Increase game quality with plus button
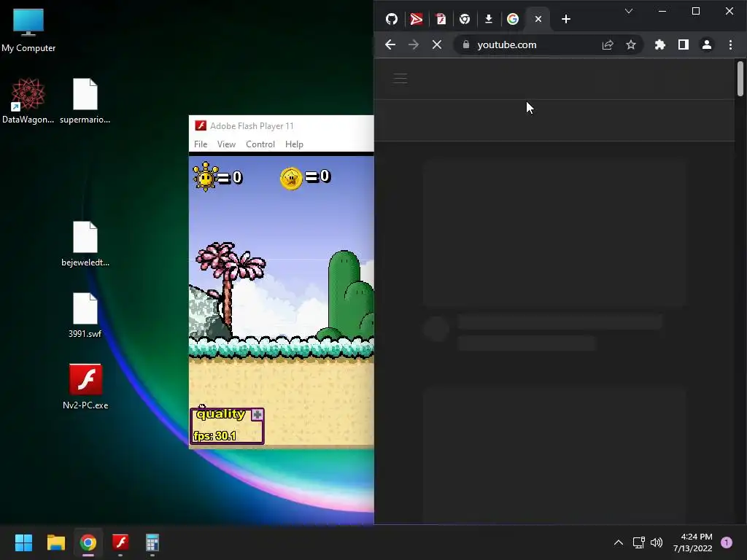Screen dimensions: 747x560 click(258, 415)
